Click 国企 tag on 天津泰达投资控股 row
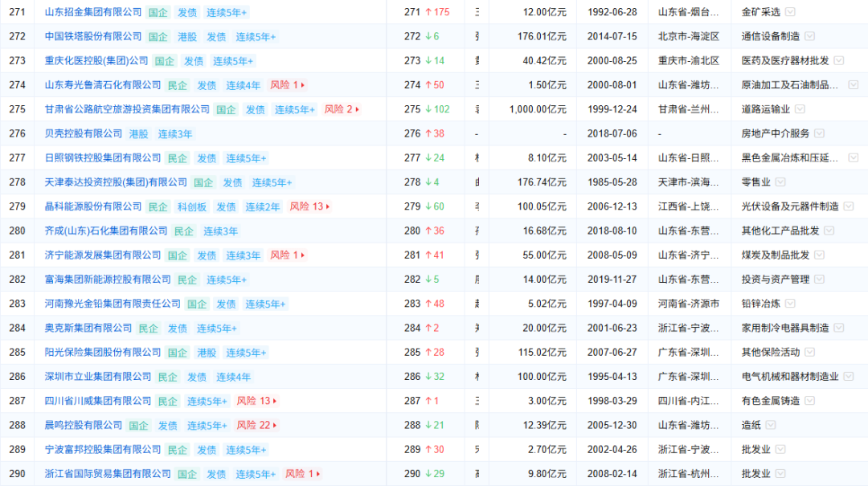 (203, 182)
